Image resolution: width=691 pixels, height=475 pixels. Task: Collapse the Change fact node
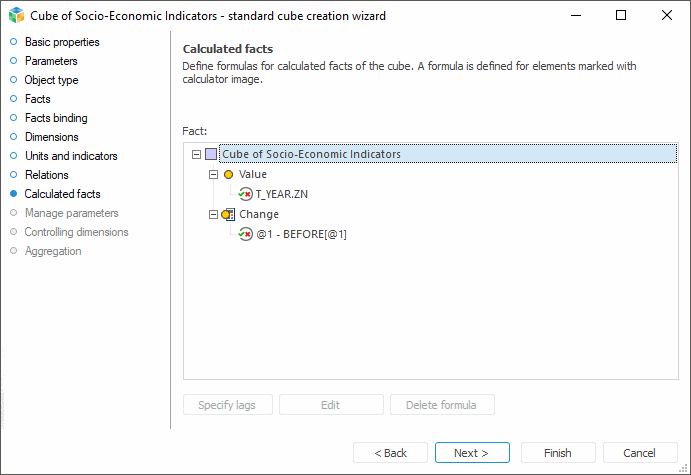point(213,214)
